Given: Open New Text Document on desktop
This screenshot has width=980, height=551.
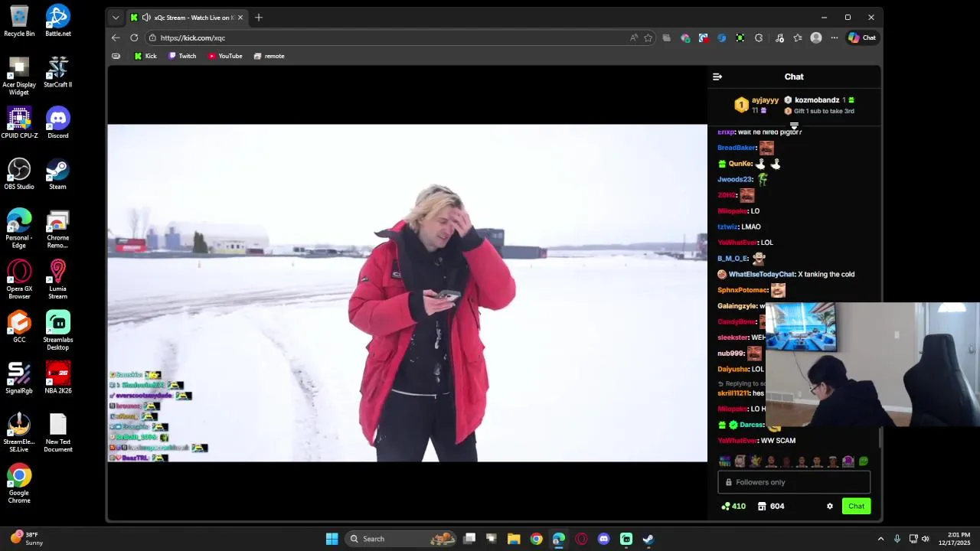Looking at the screenshot, I should point(58,432).
